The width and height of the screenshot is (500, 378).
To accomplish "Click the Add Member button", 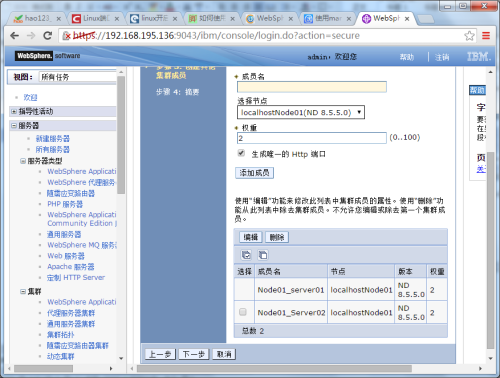I will (x=254, y=173).
